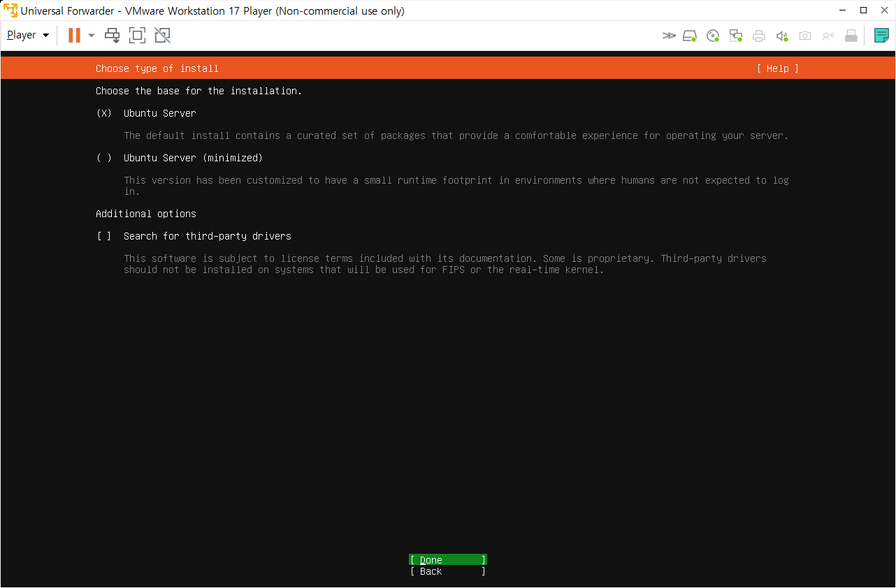Close the VMware Player window
Screen dimensions: 896x588
[884, 10]
